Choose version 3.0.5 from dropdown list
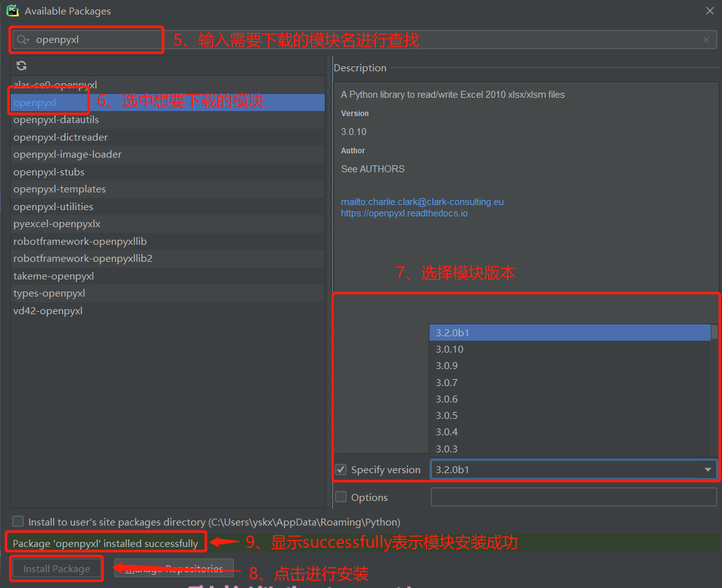The height and width of the screenshot is (588, 722). [569, 416]
